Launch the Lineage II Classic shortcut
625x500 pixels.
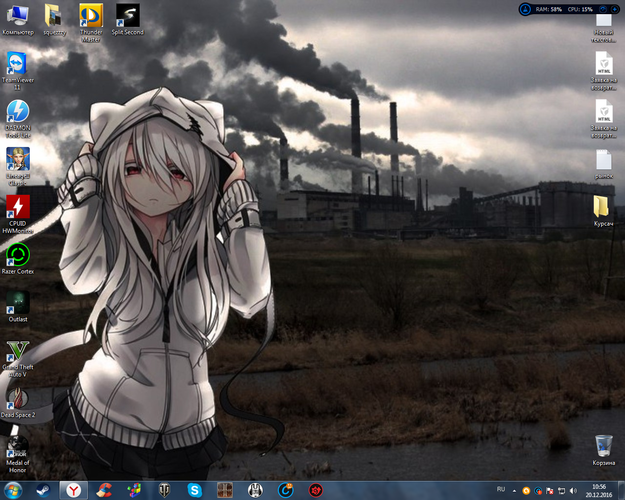tap(18, 167)
